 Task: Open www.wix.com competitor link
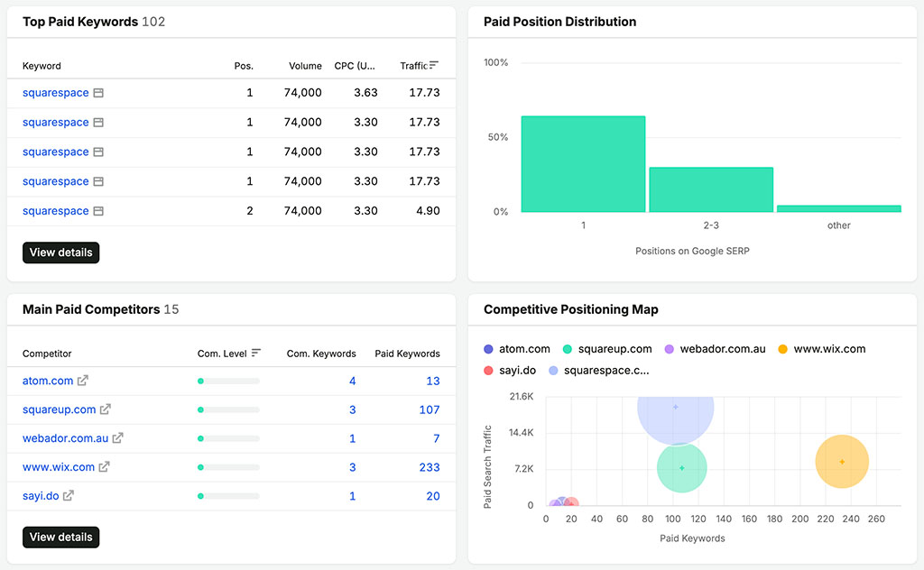(x=59, y=467)
